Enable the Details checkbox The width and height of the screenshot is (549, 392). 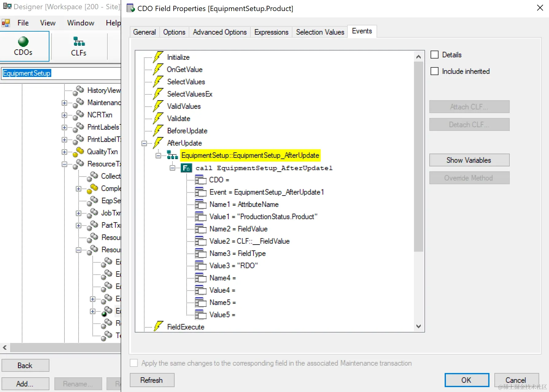tap(435, 55)
